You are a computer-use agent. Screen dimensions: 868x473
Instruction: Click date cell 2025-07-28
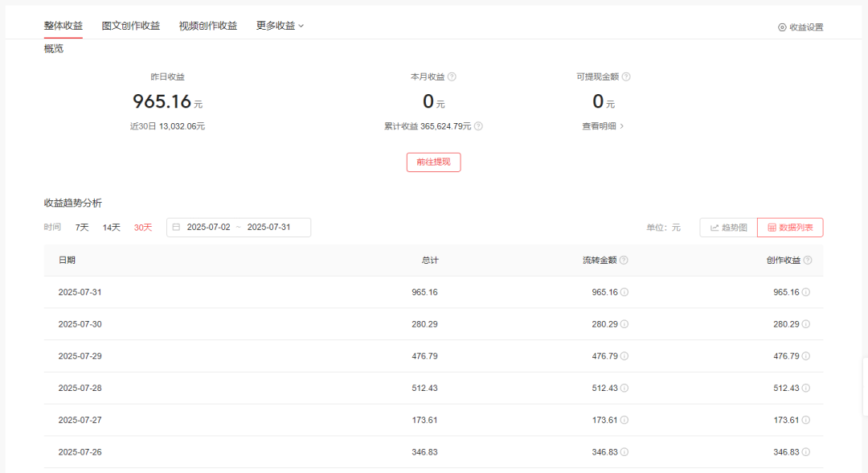80,389
